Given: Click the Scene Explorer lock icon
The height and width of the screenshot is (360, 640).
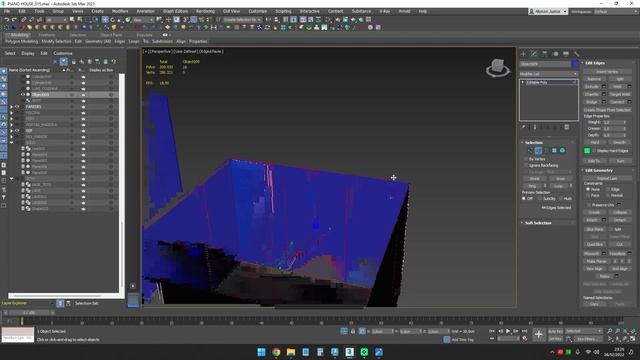Looking at the screenshot, I should click(73, 62).
